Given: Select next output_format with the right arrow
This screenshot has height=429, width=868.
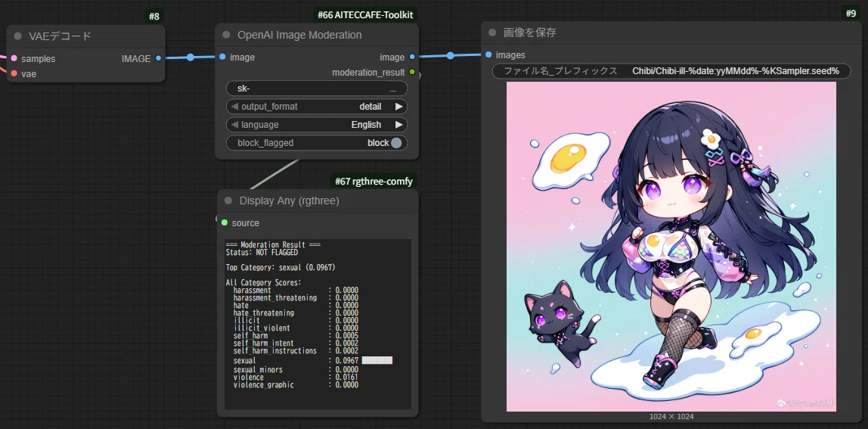Looking at the screenshot, I should click(x=398, y=107).
